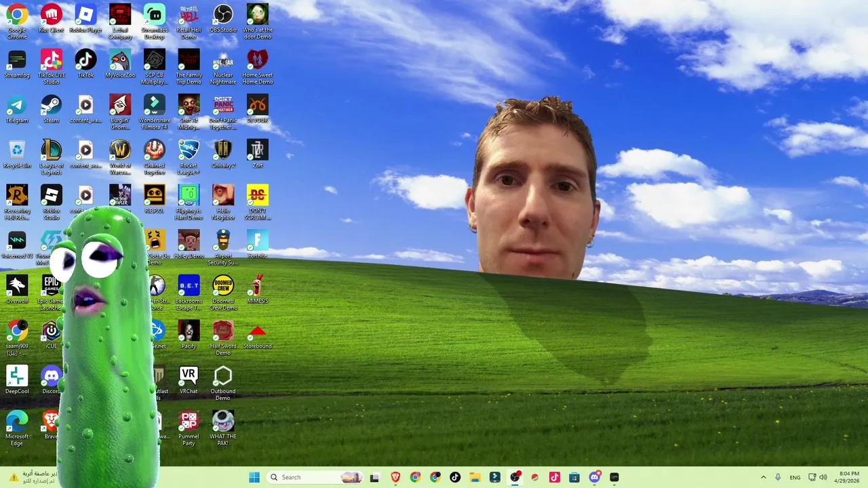Select the Burglin' Gnomes desktop icon
Screen dimensions: 868x488
tap(120, 112)
